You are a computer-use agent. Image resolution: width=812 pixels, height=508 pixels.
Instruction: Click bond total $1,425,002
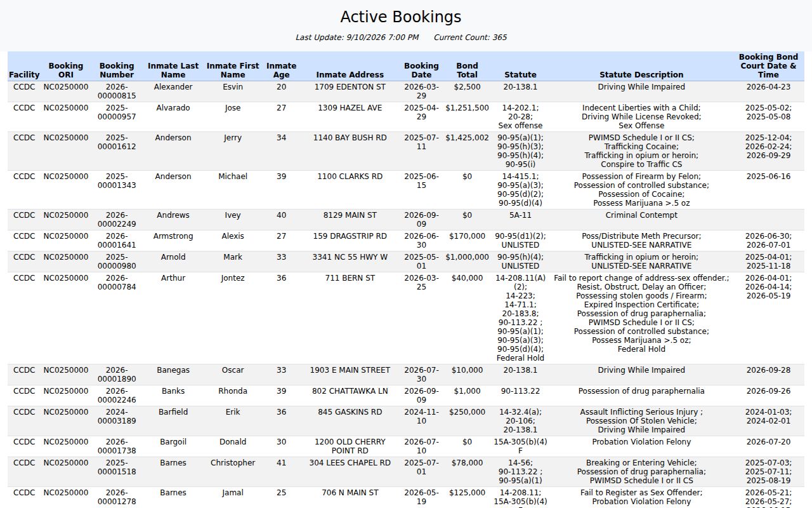click(467, 138)
